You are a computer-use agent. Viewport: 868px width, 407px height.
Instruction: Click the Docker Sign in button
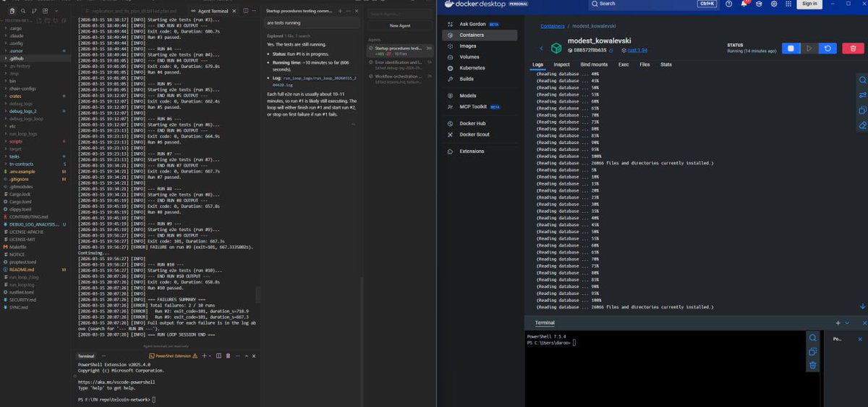point(809,4)
